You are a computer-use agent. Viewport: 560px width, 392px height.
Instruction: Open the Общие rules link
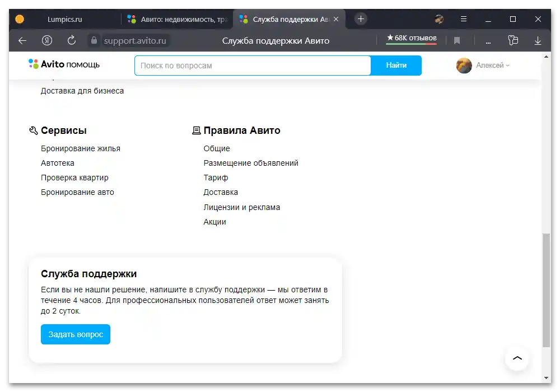(x=217, y=148)
